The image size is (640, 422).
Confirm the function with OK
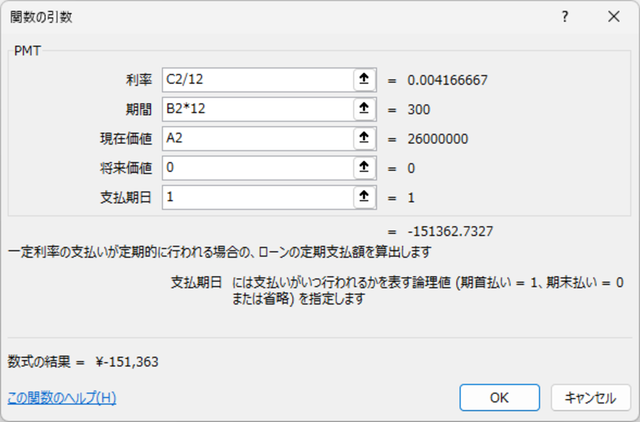pos(500,398)
